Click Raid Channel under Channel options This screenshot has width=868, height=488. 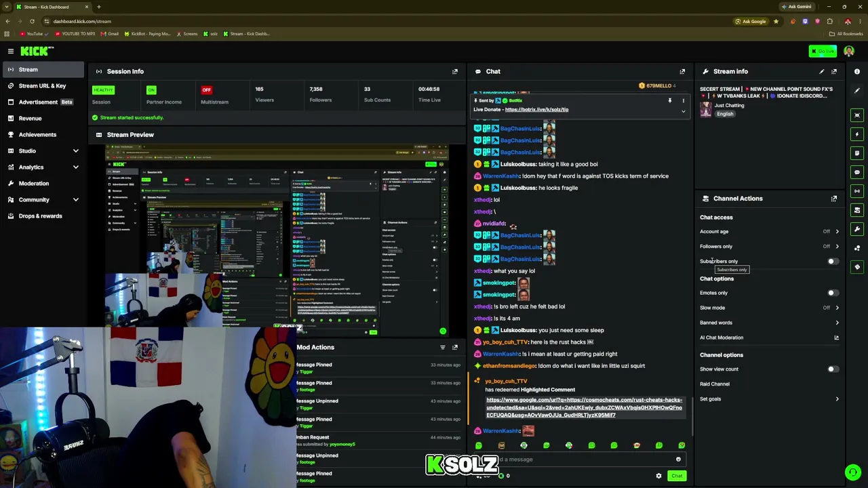pos(715,384)
